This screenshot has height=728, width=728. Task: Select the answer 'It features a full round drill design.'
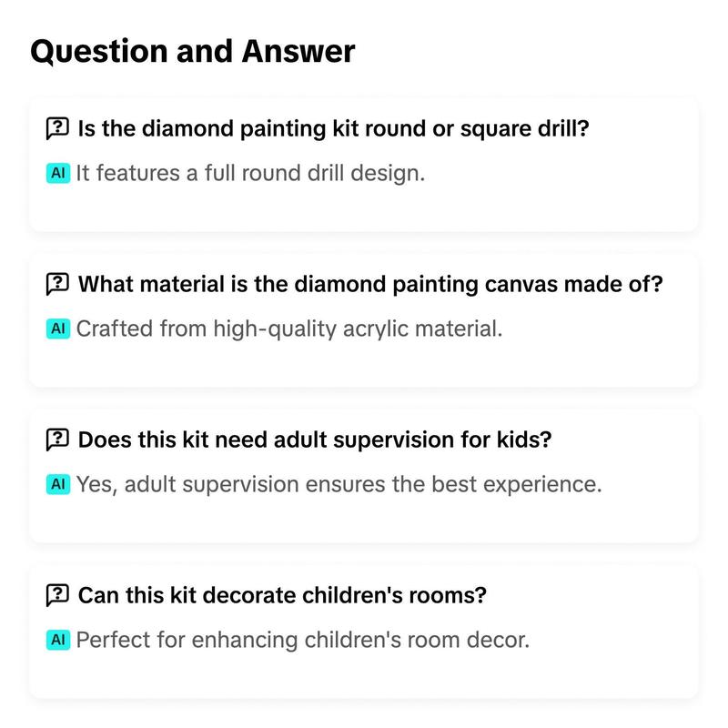point(251,173)
